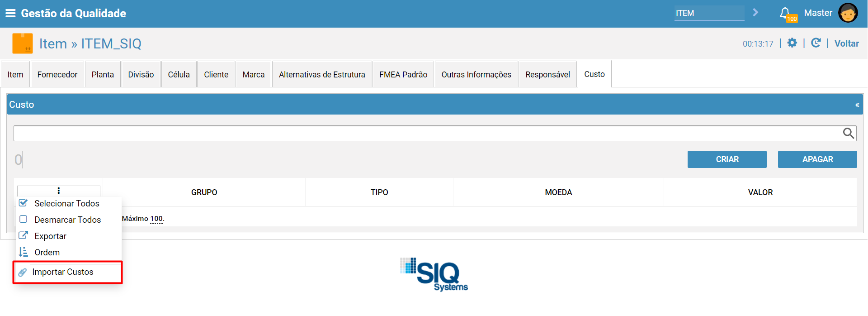Focus the ITEM quick search field
868x316 pixels.
pos(709,13)
